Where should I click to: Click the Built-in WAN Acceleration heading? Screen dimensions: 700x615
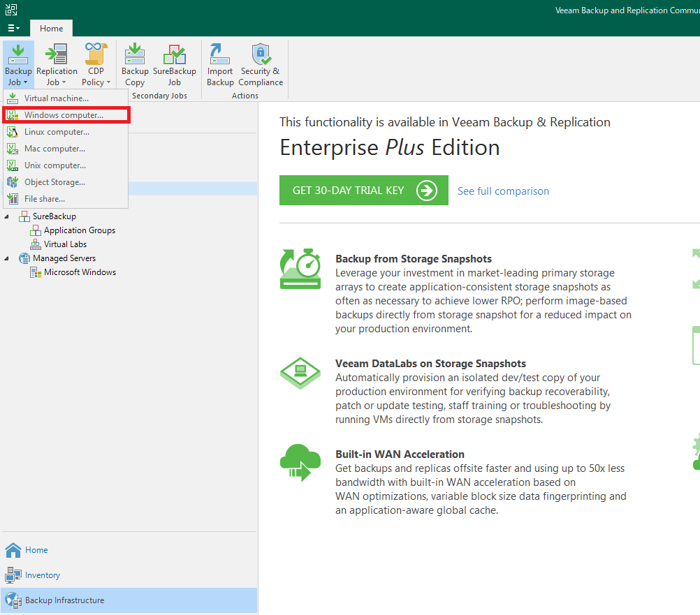pos(400,454)
